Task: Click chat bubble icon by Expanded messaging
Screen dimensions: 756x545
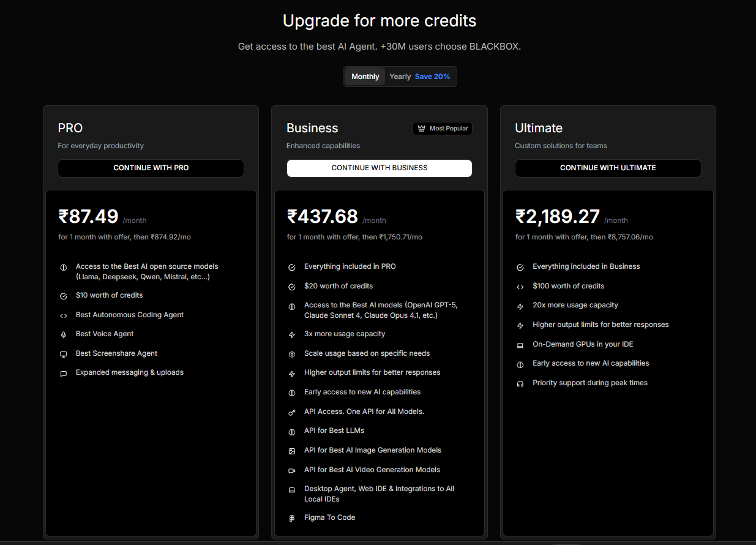Action: [64, 374]
